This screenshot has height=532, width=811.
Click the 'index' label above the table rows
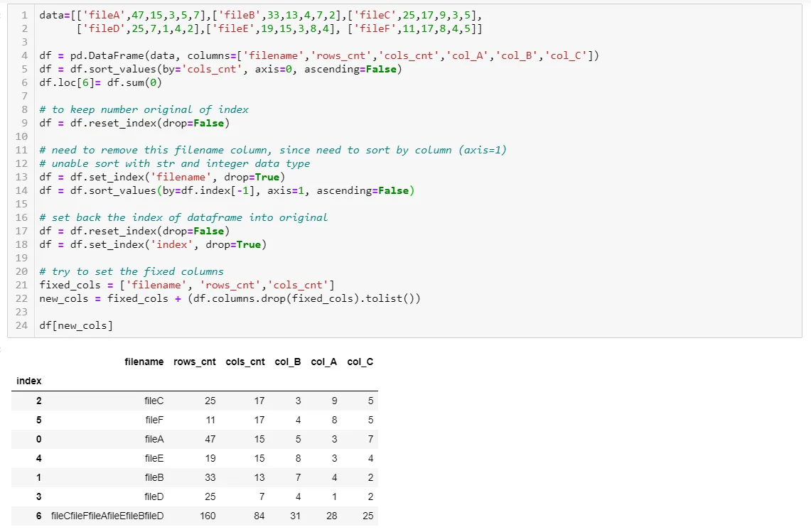click(29, 381)
